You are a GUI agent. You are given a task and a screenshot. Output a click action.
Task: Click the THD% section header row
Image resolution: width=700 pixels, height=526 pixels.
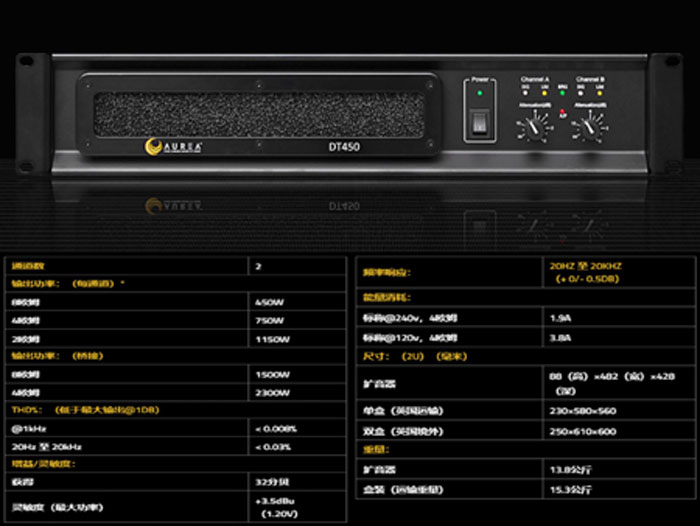[175, 409]
